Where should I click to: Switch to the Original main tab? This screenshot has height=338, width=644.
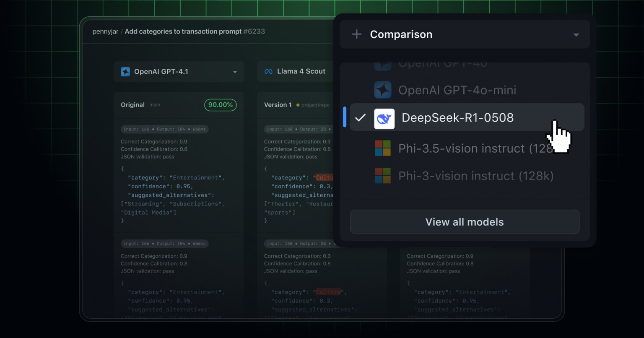point(132,104)
